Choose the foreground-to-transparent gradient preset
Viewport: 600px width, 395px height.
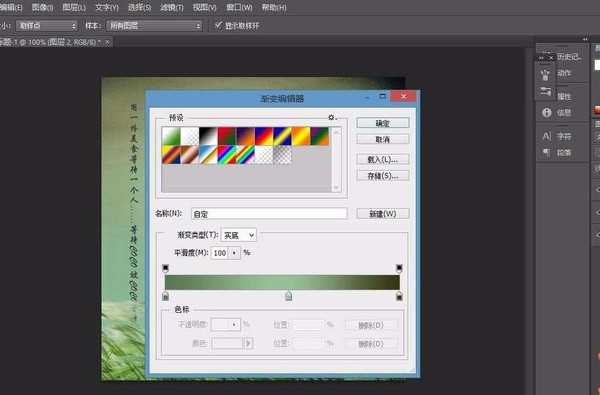[x=189, y=136]
